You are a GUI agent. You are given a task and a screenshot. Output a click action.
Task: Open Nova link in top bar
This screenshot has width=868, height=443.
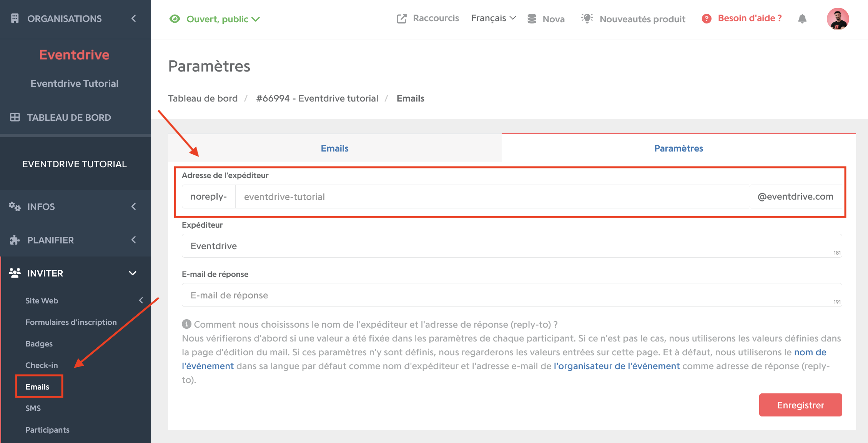[x=554, y=19]
